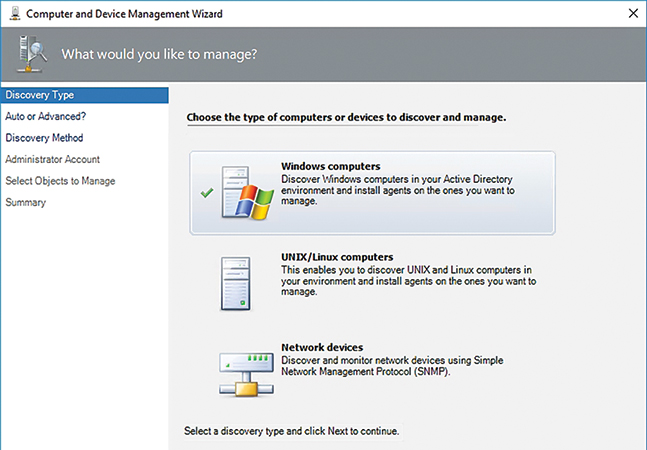Select the Windows computers server icon
The height and width of the screenshot is (450, 647).
[x=248, y=193]
